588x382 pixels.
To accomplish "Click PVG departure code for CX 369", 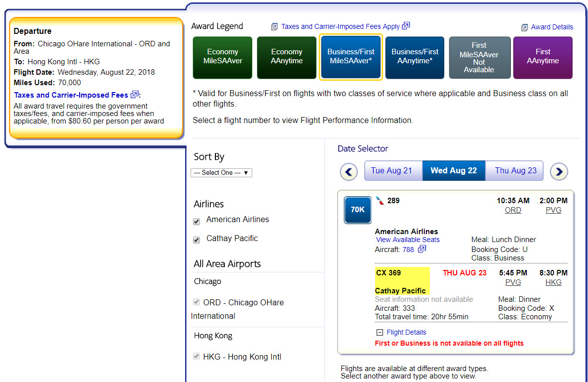I will coord(512,282).
